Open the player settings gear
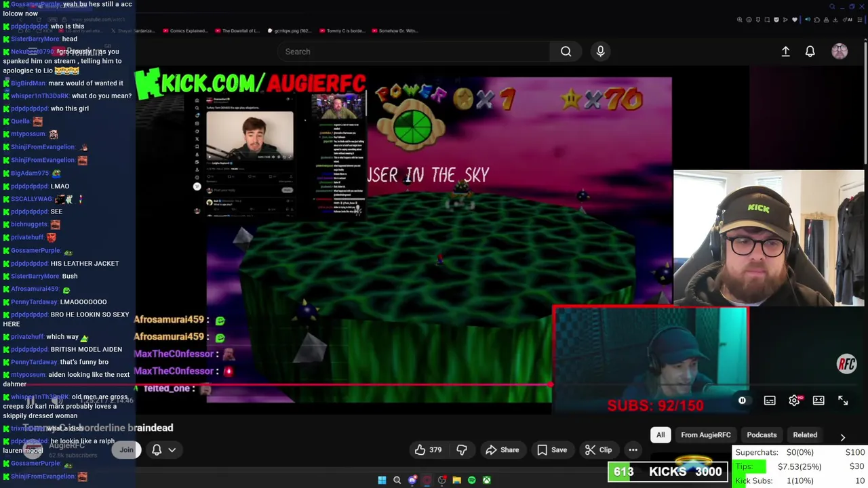868x488 pixels. [794, 401]
